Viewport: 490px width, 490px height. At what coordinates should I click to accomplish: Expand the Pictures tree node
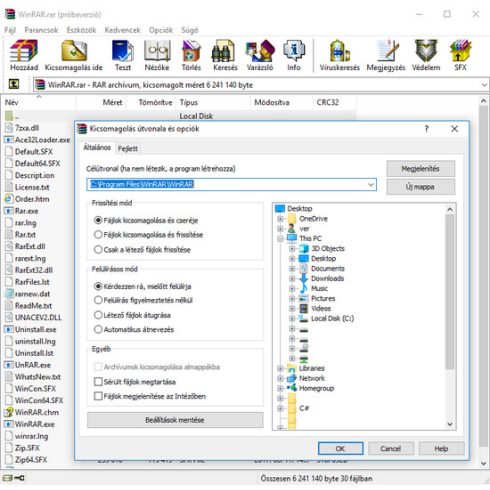tap(292, 298)
